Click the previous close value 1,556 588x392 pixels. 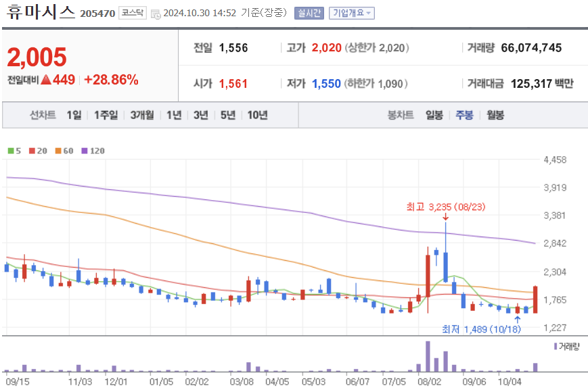coord(233,48)
